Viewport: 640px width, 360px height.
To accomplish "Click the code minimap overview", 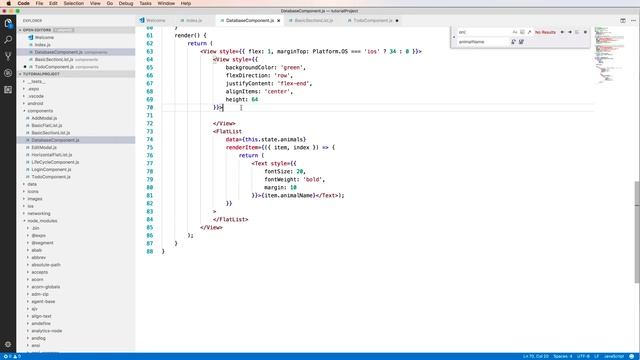I will coord(609,55).
